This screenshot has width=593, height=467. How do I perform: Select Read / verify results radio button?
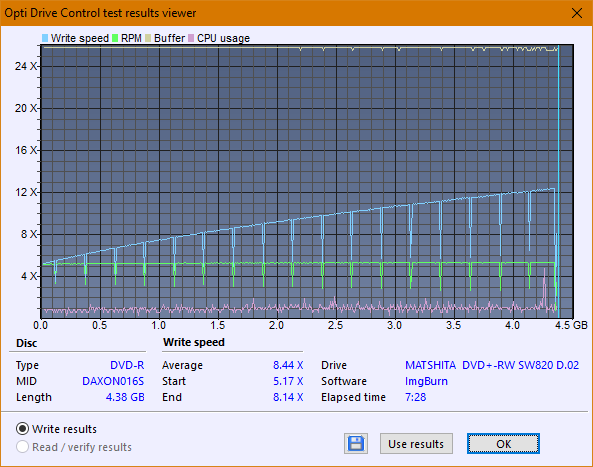[x=22, y=447]
